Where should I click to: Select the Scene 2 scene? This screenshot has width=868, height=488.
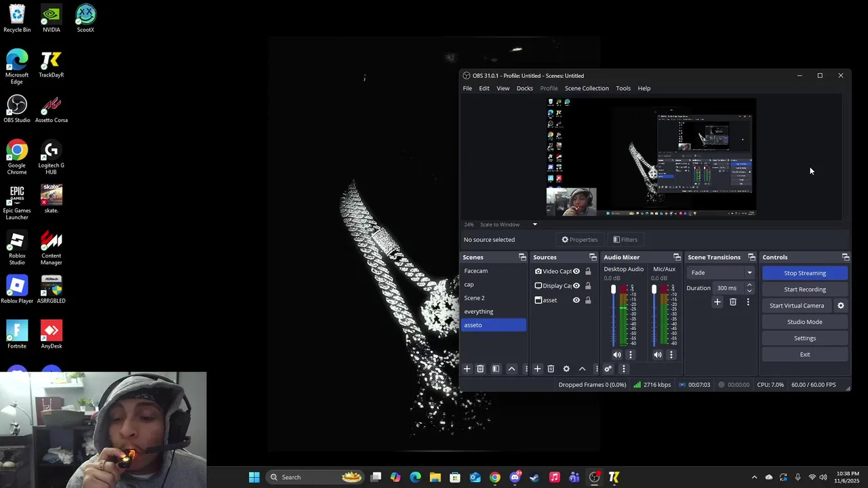pos(494,298)
